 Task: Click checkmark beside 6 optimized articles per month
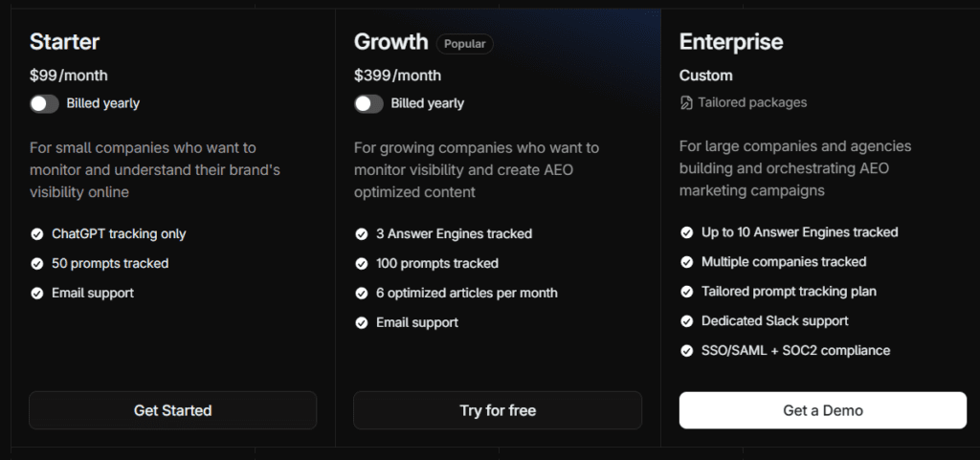(362, 294)
